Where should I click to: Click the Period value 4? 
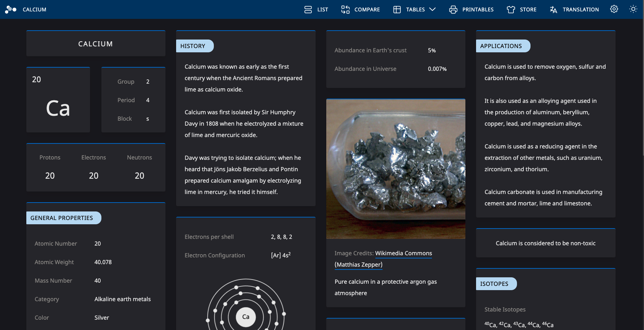point(148,100)
